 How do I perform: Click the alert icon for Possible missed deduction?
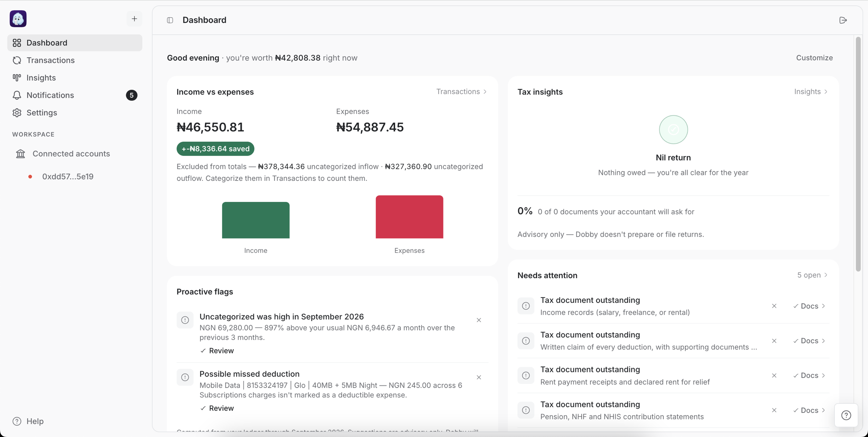(x=185, y=377)
